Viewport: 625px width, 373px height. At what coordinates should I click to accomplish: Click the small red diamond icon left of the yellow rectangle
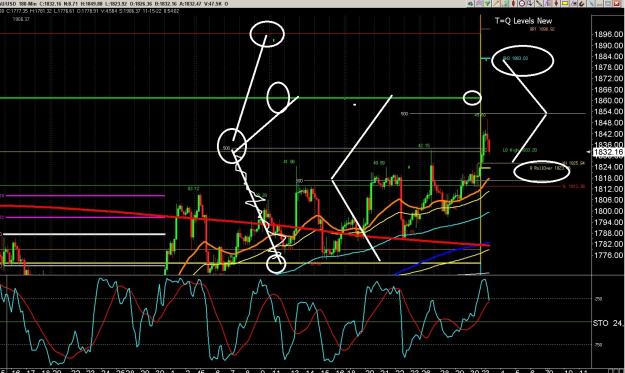tap(556, 3)
